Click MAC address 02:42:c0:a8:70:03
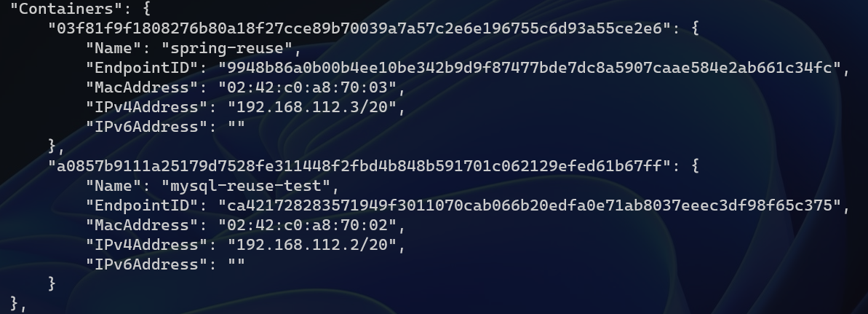 coord(307,87)
